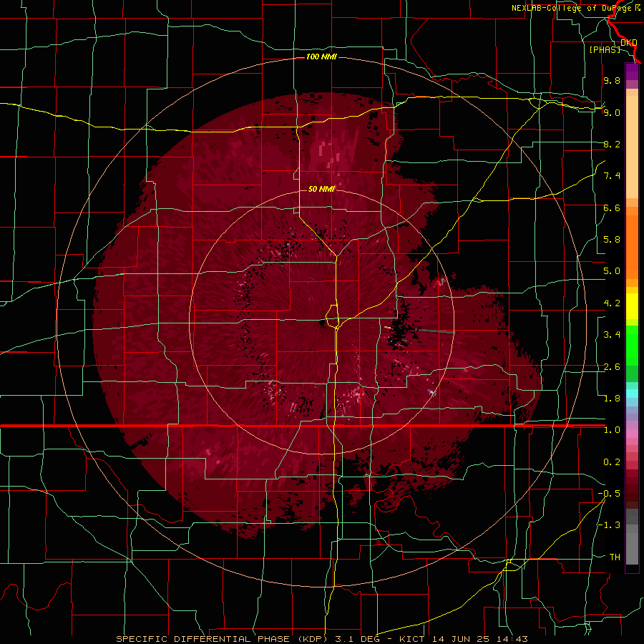Select the 0.2 scale value
This screenshot has width=644, height=644.
click(x=612, y=462)
